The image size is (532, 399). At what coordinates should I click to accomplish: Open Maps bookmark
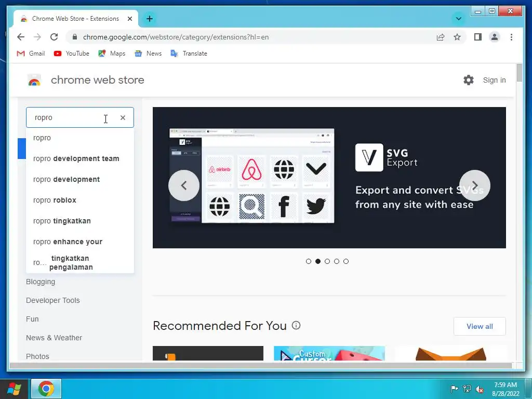pos(112,54)
